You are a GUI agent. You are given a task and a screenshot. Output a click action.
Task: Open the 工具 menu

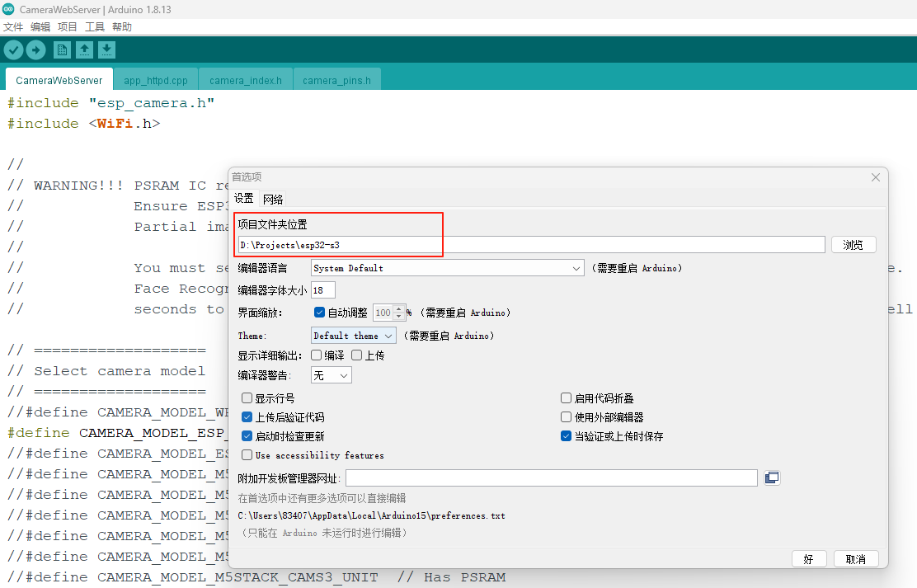click(x=95, y=27)
